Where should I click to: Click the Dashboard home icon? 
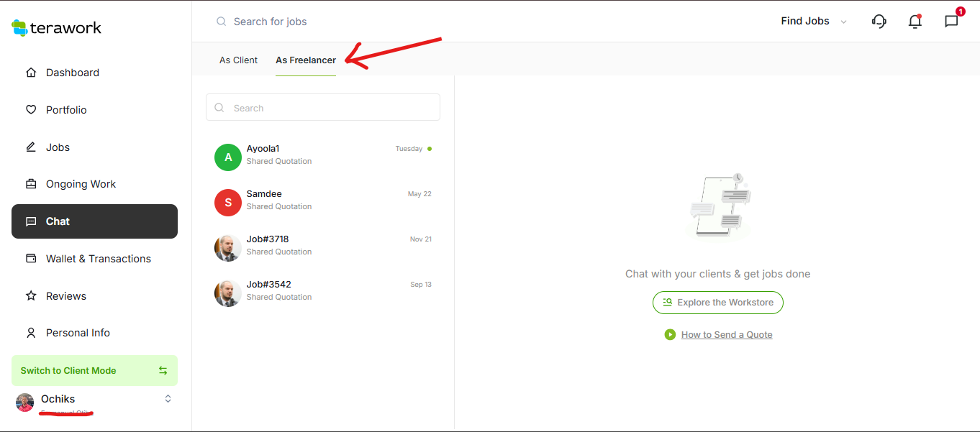pyautogui.click(x=31, y=73)
